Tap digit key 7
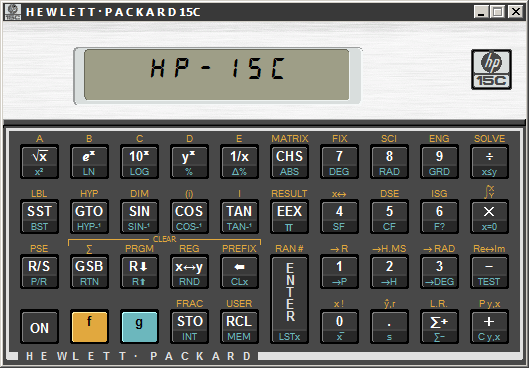529x368 pixels. pos(339,162)
